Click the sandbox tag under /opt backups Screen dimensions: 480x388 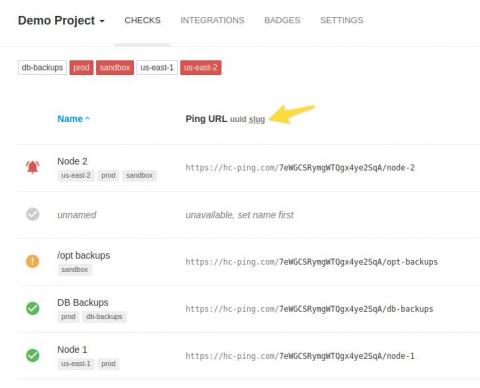coord(75,269)
